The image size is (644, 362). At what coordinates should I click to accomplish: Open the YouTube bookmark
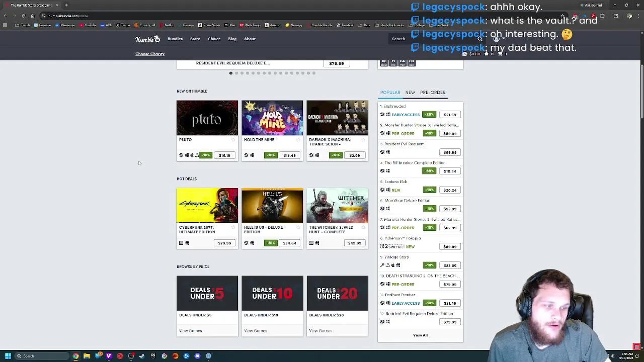(89, 25)
